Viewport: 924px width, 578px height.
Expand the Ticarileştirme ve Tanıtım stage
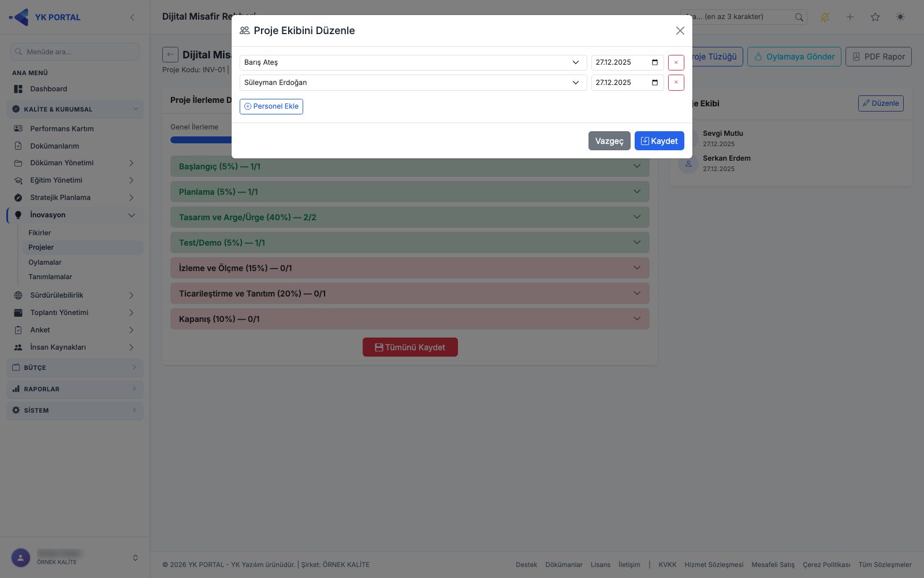409,294
